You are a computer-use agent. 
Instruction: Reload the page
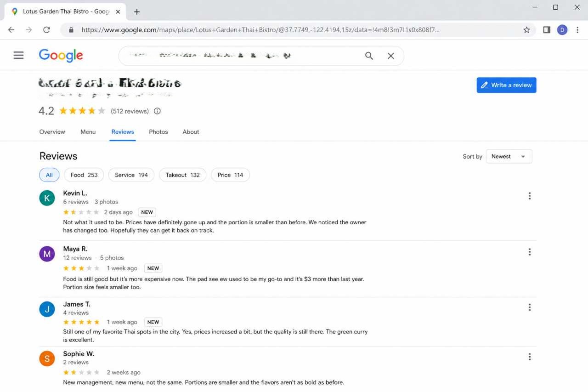coord(46,30)
